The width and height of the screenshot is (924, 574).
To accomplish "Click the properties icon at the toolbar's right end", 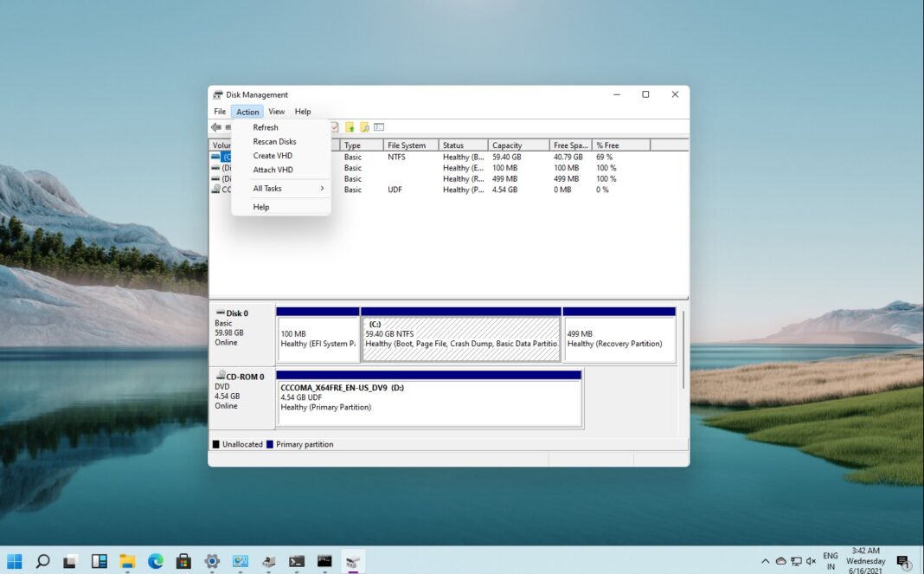I will tap(379, 127).
